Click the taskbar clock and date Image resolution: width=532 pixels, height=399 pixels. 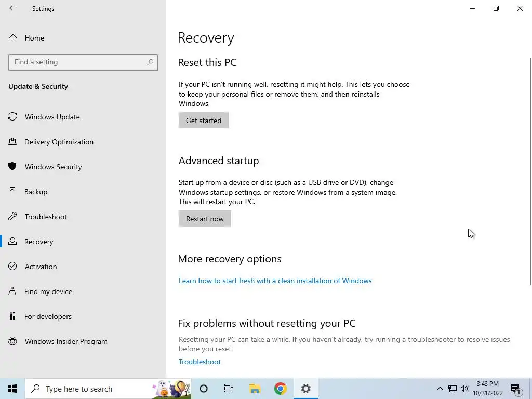(x=487, y=389)
